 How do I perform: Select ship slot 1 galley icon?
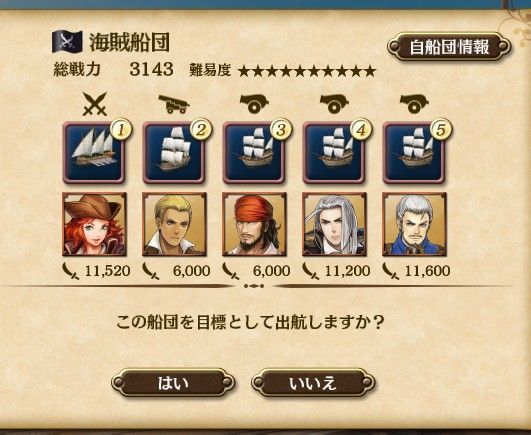point(94,153)
